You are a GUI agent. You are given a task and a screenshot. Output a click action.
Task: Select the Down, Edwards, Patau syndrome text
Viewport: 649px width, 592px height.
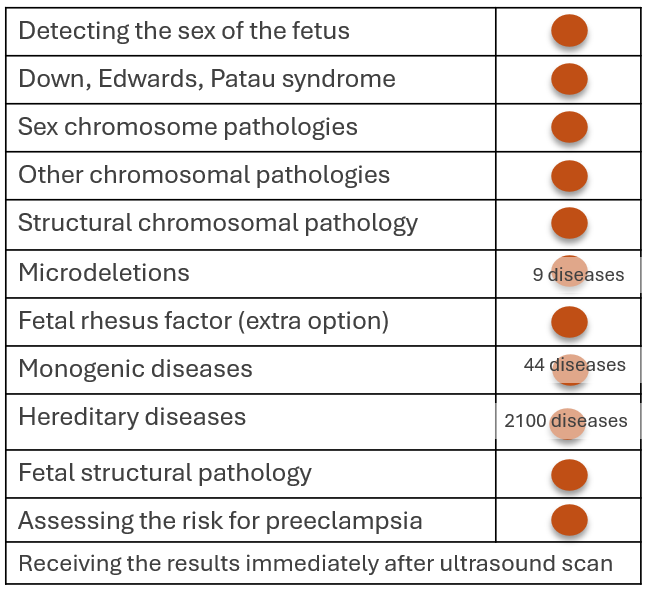coord(207,79)
